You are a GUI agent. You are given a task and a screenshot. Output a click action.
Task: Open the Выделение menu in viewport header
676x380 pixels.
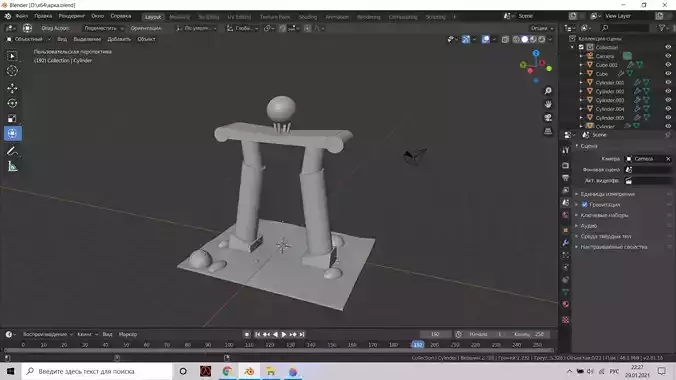pos(87,39)
